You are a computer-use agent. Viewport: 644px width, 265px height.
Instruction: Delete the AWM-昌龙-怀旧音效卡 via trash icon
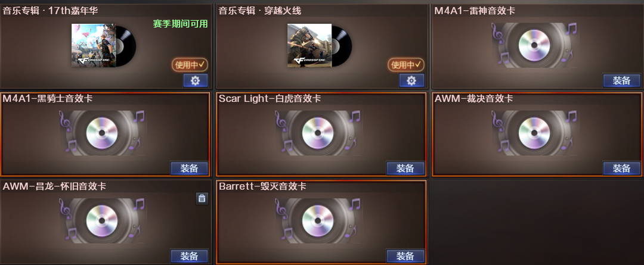[202, 198]
